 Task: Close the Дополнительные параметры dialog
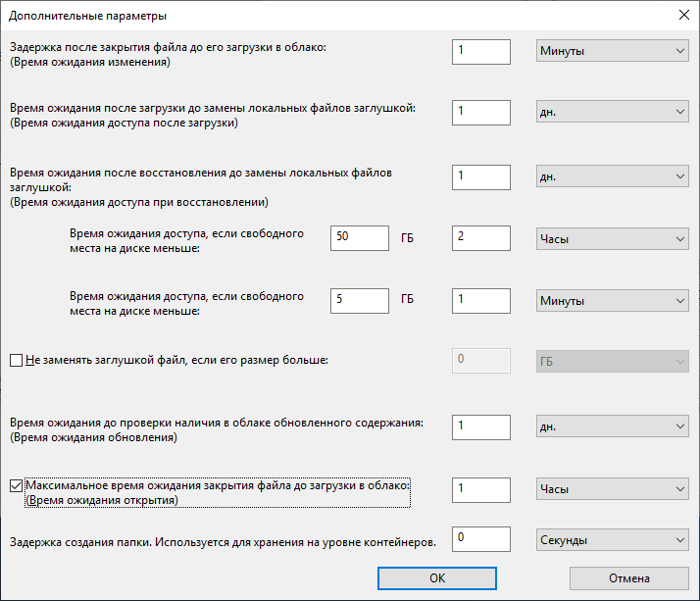point(682,15)
